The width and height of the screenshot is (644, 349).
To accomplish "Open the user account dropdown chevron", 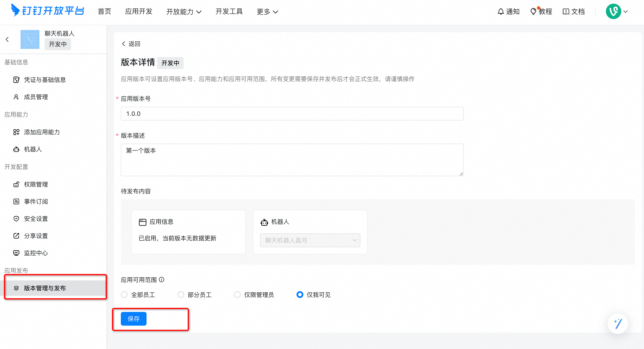I will click(626, 12).
